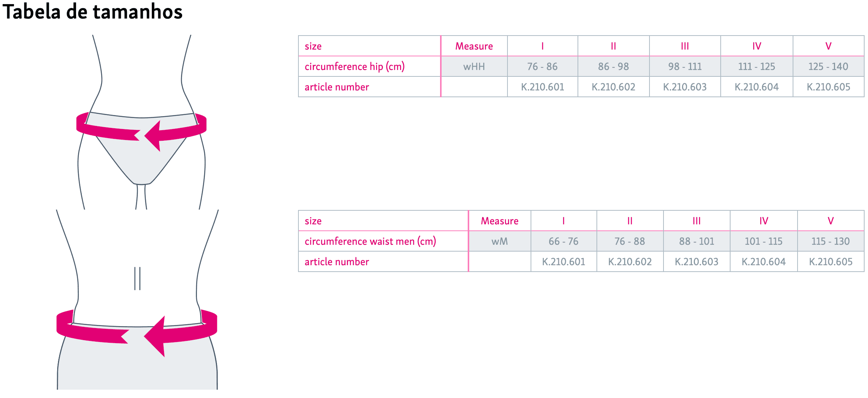This screenshot has height=398, width=868.
Task: Click the 'Tabela de tamanhos' heading
Action: 92,11
